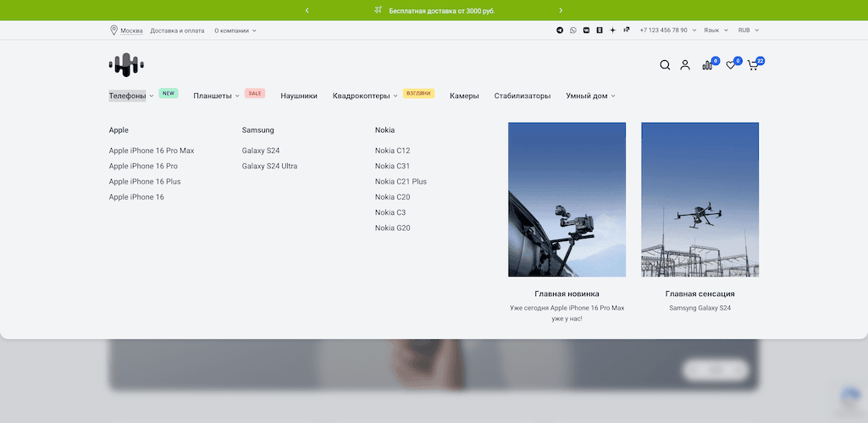
Task: Open the wishlist heart icon
Action: coord(731,65)
